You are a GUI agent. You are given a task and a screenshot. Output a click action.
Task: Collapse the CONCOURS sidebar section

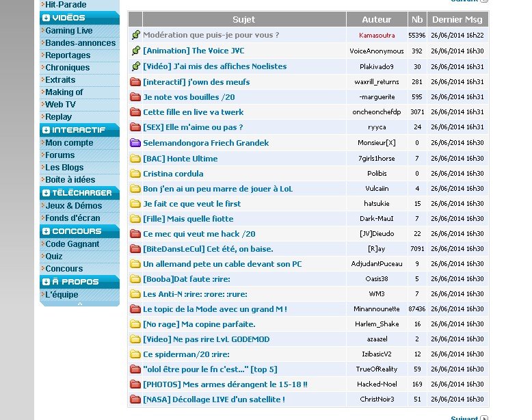click(46, 231)
